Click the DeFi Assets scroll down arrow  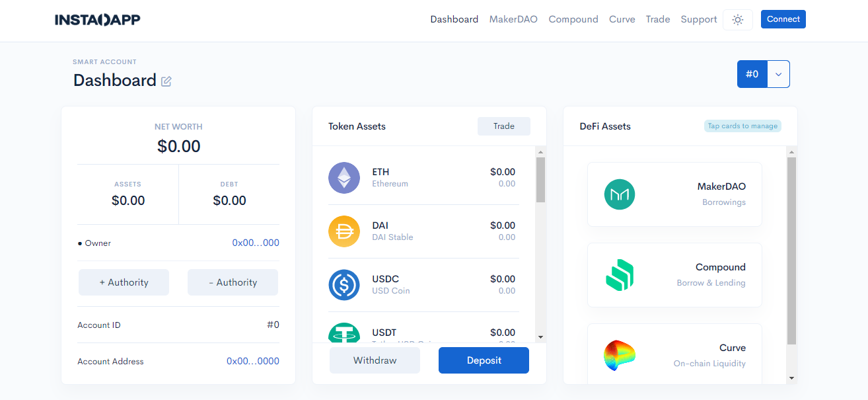[x=791, y=378]
